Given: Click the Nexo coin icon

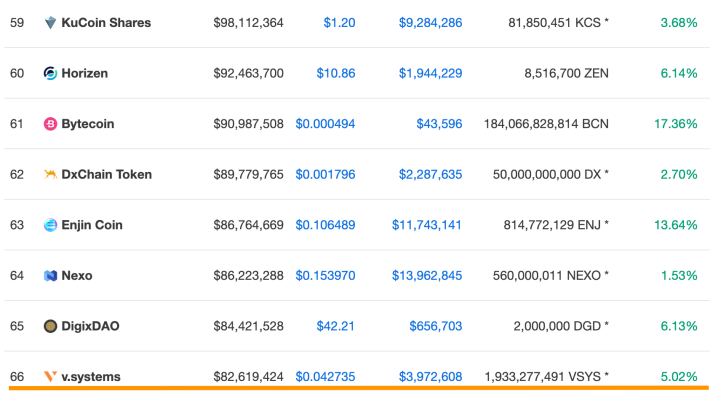Looking at the screenshot, I should (x=50, y=276).
